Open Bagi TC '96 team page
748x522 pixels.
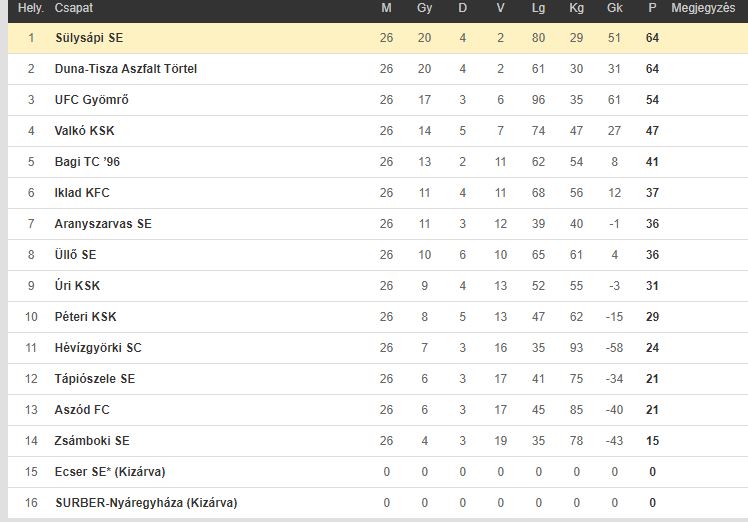[x=87, y=162]
